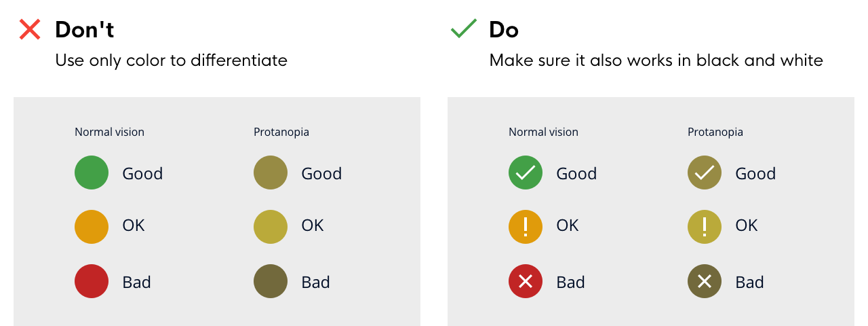Pick the plain orange OK circle in Don't panel
This screenshot has width=868, height=326.
[92, 227]
